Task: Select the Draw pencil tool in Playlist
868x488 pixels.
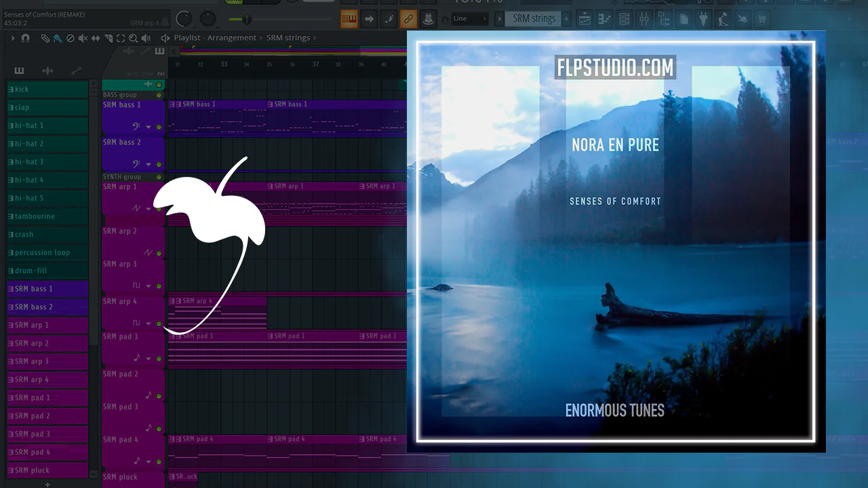Action: pos(45,38)
